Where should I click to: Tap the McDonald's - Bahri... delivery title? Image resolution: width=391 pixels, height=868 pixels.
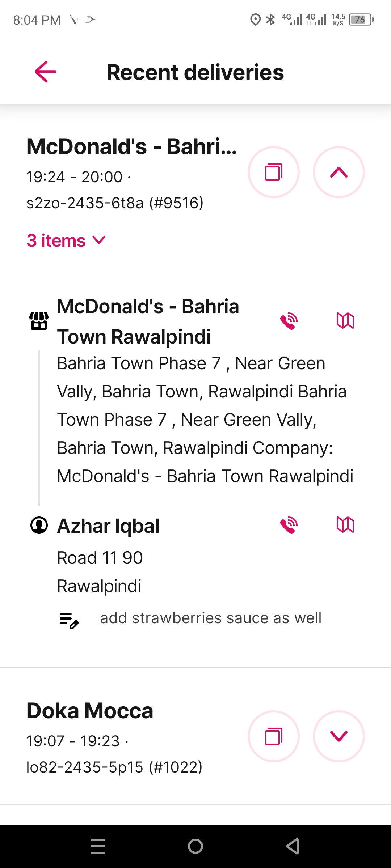[x=132, y=146]
